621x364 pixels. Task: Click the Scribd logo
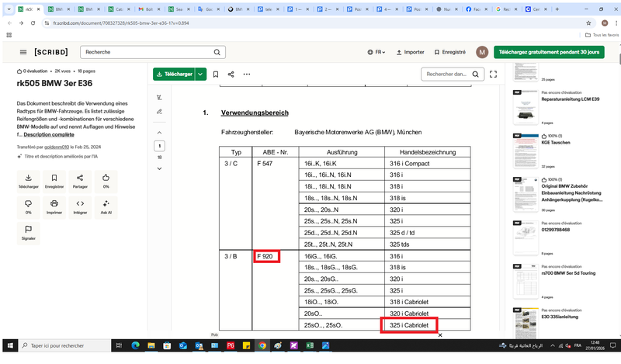point(51,52)
